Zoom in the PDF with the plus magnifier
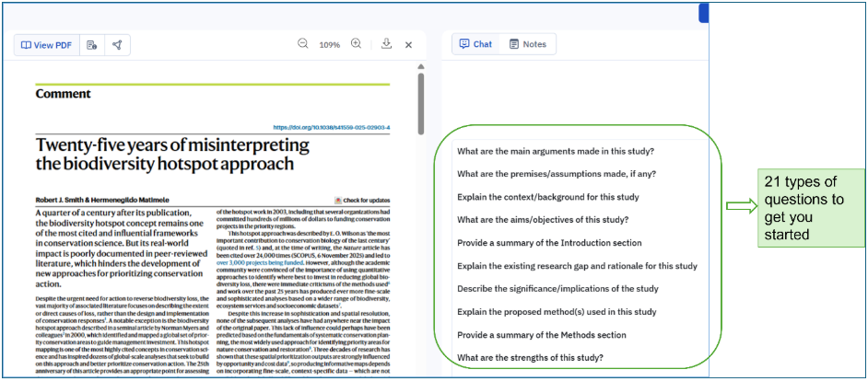 [x=357, y=44]
